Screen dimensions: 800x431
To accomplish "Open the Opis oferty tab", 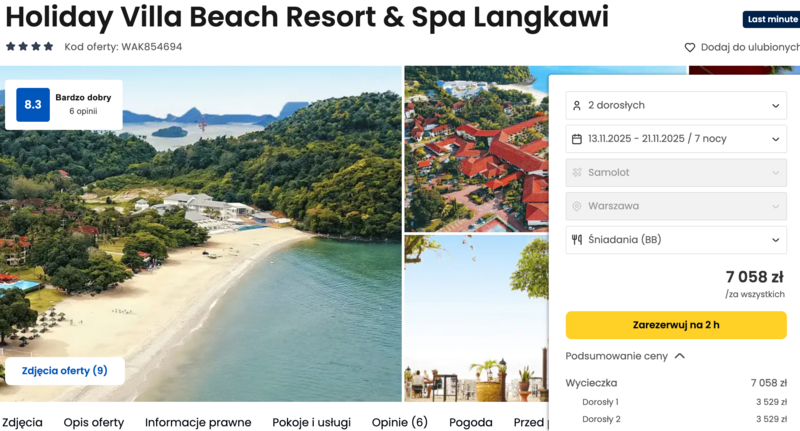I will pos(94,422).
